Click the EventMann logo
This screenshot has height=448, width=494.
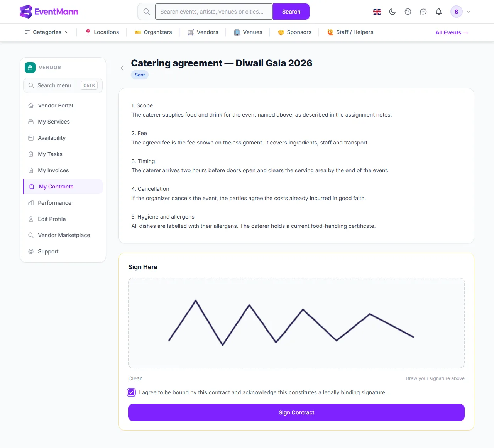tap(49, 12)
